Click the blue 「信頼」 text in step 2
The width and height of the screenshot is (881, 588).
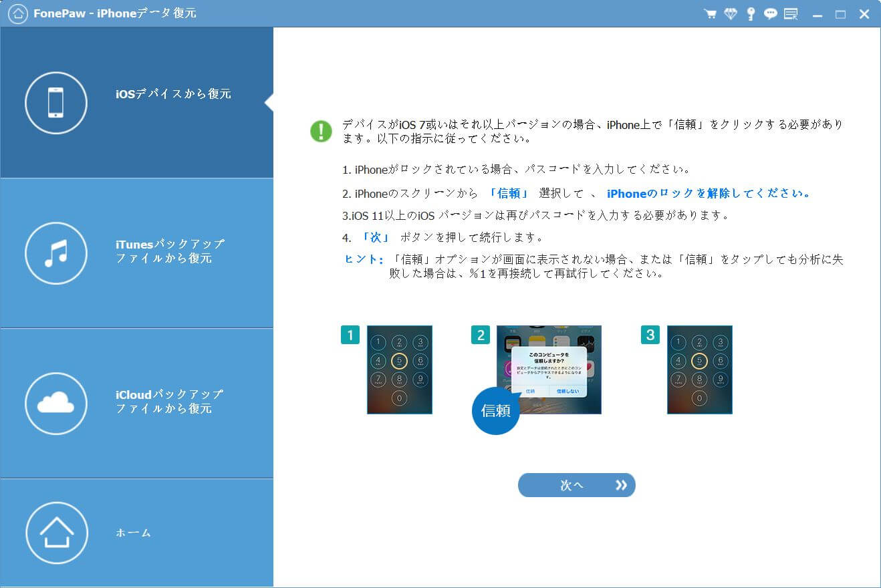(509, 194)
